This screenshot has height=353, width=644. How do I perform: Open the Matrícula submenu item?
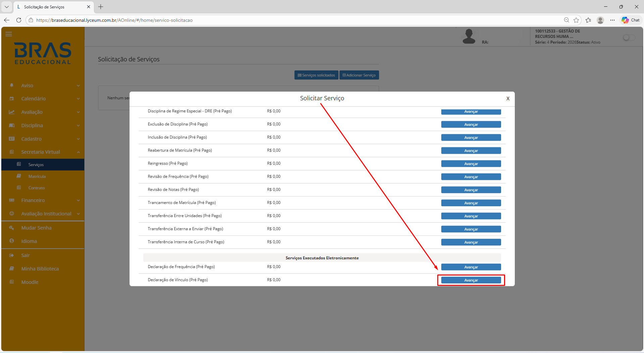37,176
